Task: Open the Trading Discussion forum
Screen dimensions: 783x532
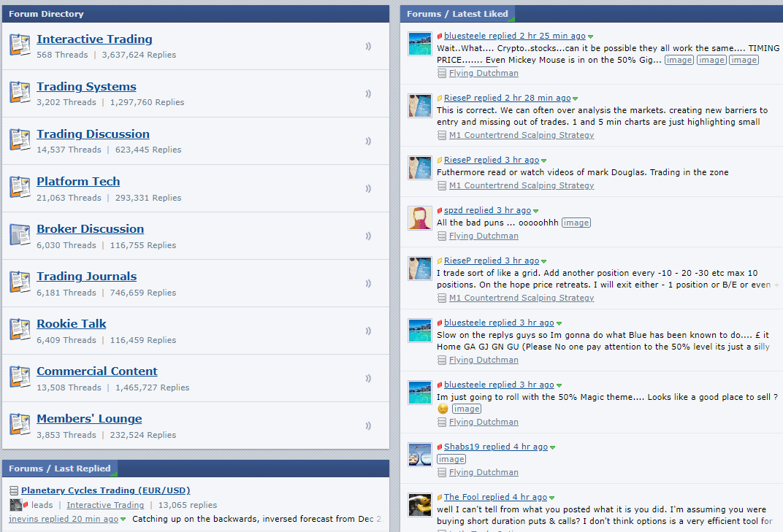Action: (x=93, y=134)
